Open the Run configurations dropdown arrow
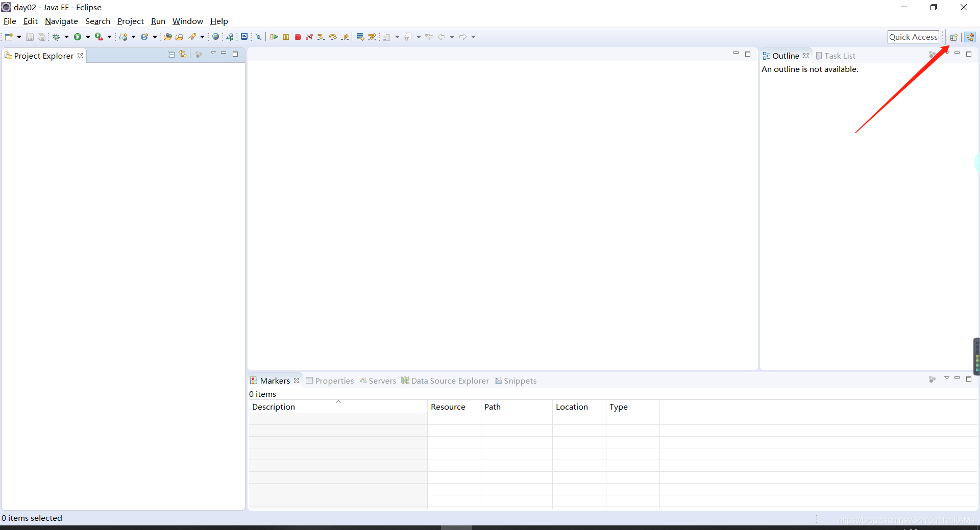This screenshot has width=980, height=530. [88, 37]
